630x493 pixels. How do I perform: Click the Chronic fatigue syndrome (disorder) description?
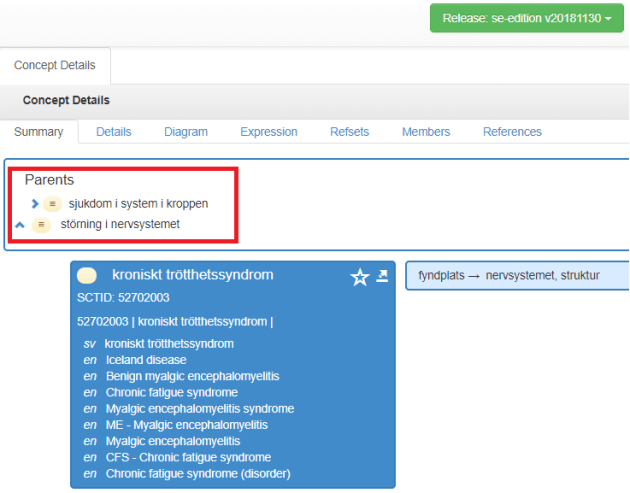(197, 473)
